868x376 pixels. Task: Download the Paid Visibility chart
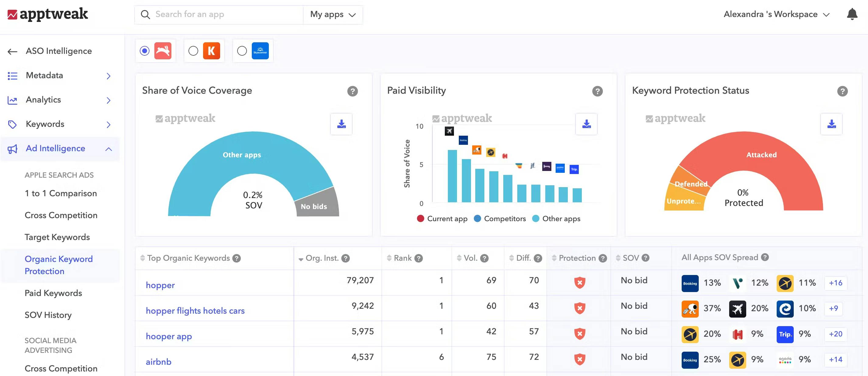[x=586, y=124]
